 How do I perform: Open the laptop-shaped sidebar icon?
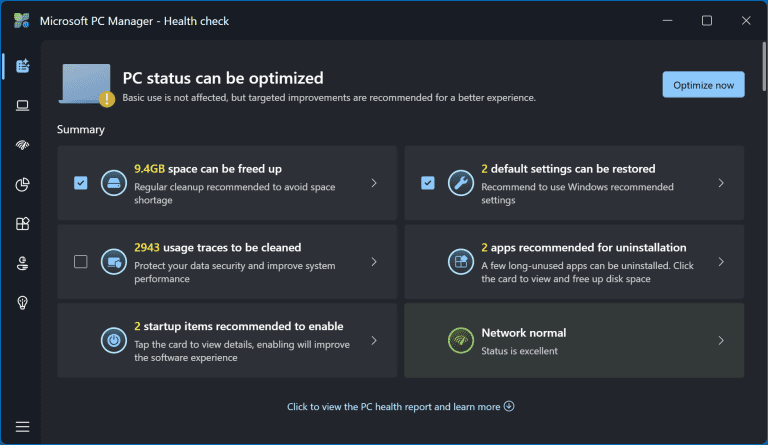pos(22,105)
